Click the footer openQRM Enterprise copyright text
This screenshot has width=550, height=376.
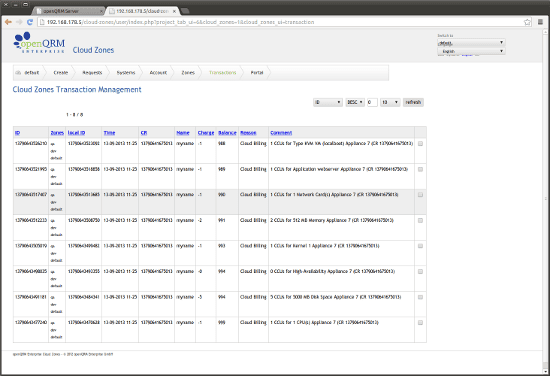coord(63,354)
